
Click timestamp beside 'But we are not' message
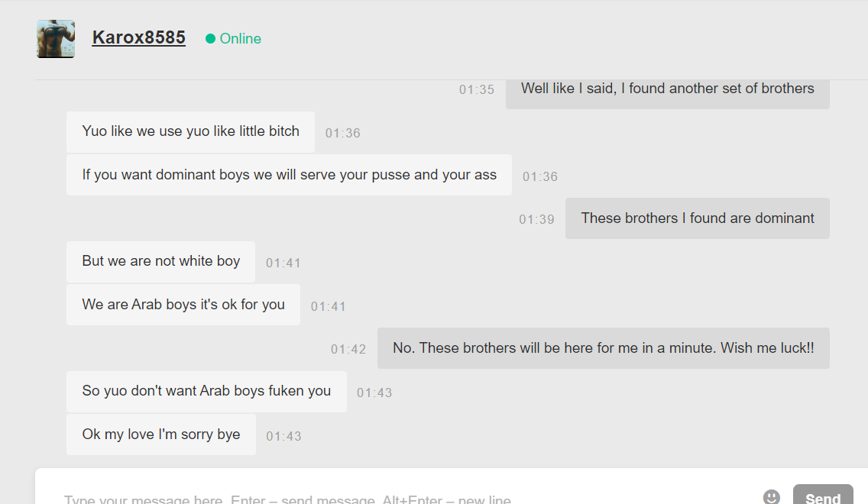click(283, 263)
